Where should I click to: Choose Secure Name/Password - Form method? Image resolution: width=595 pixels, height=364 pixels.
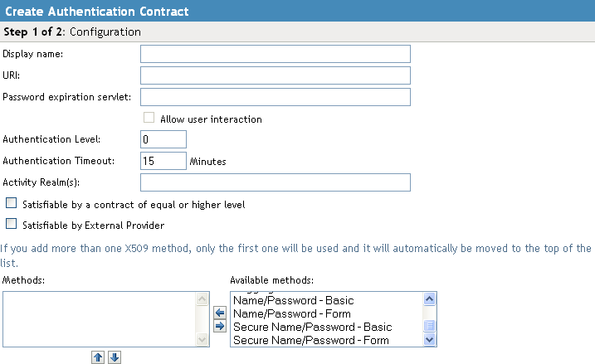click(x=311, y=340)
